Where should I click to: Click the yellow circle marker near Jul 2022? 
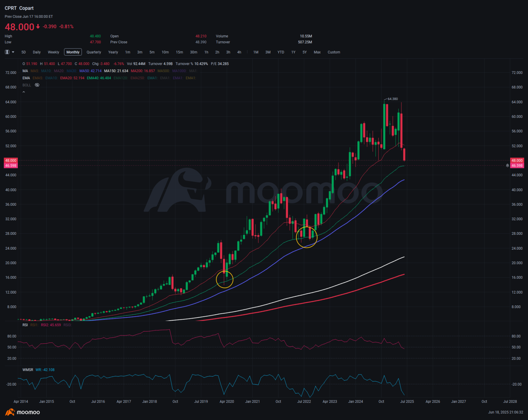[x=307, y=237]
